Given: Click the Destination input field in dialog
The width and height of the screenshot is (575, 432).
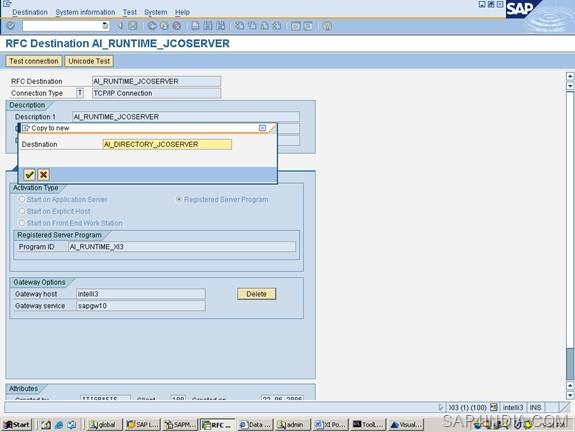Looking at the screenshot, I should tap(167, 144).
